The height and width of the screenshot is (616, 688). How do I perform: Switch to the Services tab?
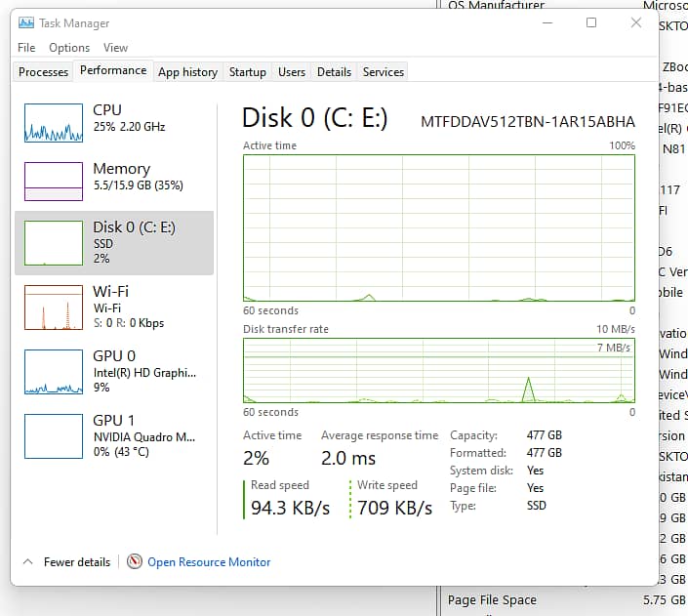(x=384, y=72)
